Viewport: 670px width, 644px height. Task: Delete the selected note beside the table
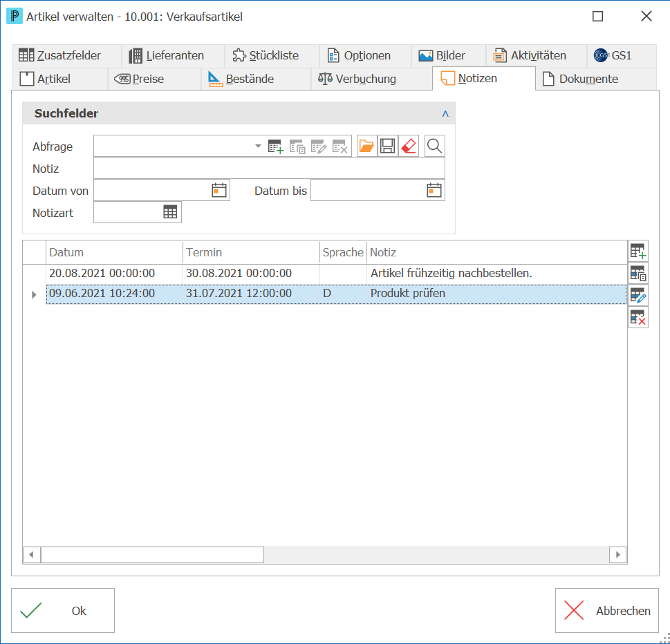coord(638,317)
